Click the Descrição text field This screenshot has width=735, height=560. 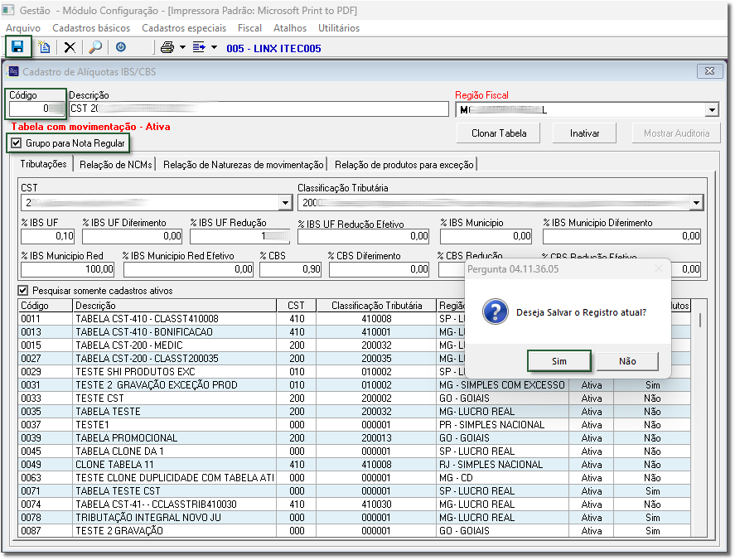(257, 109)
